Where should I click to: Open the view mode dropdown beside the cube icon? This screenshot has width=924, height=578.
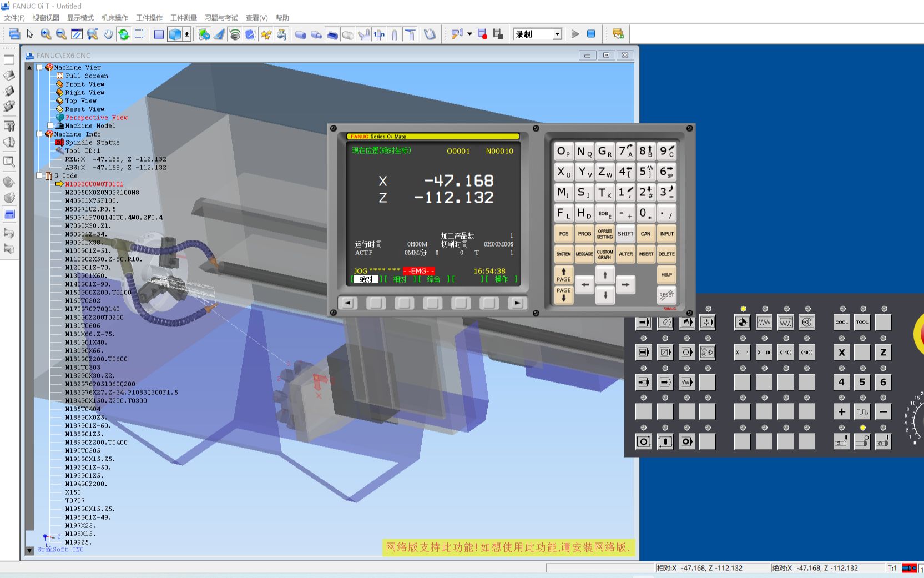click(188, 34)
